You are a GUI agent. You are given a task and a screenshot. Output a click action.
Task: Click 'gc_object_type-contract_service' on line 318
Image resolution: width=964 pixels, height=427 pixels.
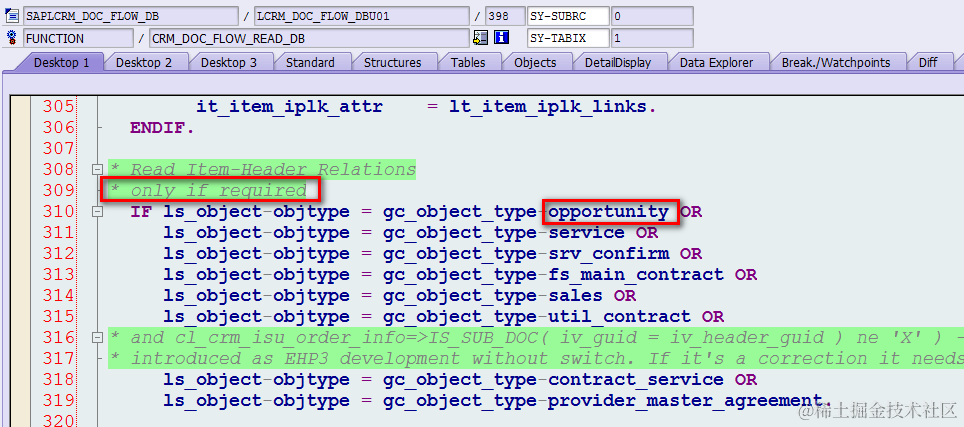coord(553,380)
